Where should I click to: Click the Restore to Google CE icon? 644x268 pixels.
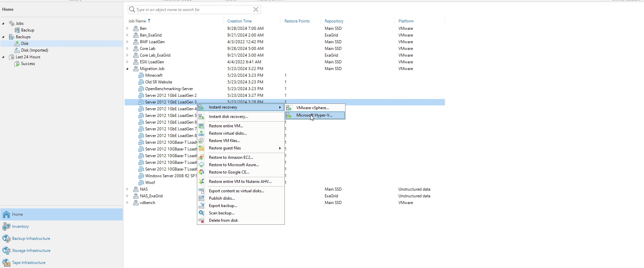[201, 172]
